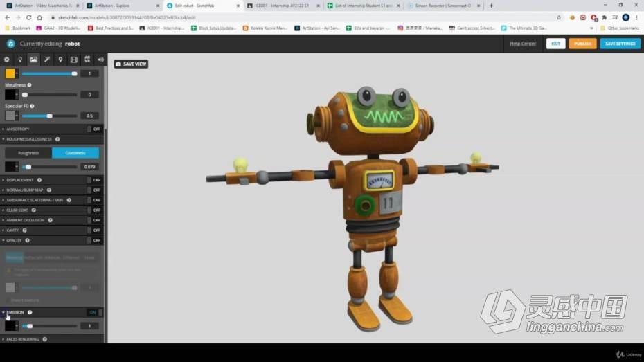This screenshot has width=644, height=362.
Task: Open the Post-processing filters wand tab
Action: point(47,60)
